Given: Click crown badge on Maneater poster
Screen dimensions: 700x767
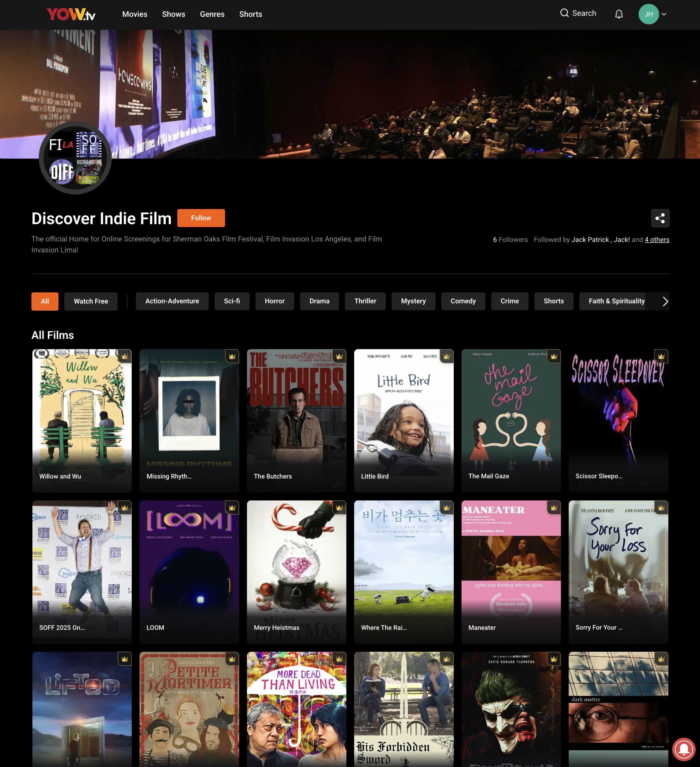Looking at the screenshot, I should point(554,508).
